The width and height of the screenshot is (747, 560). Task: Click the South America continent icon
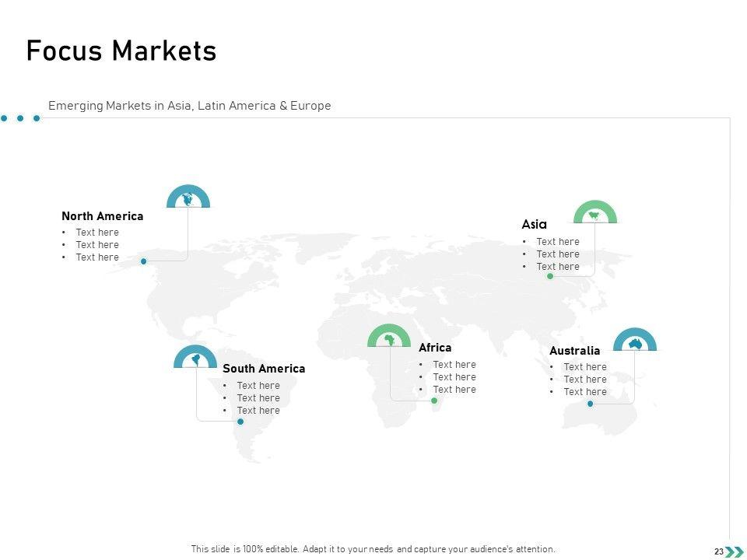click(195, 358)
